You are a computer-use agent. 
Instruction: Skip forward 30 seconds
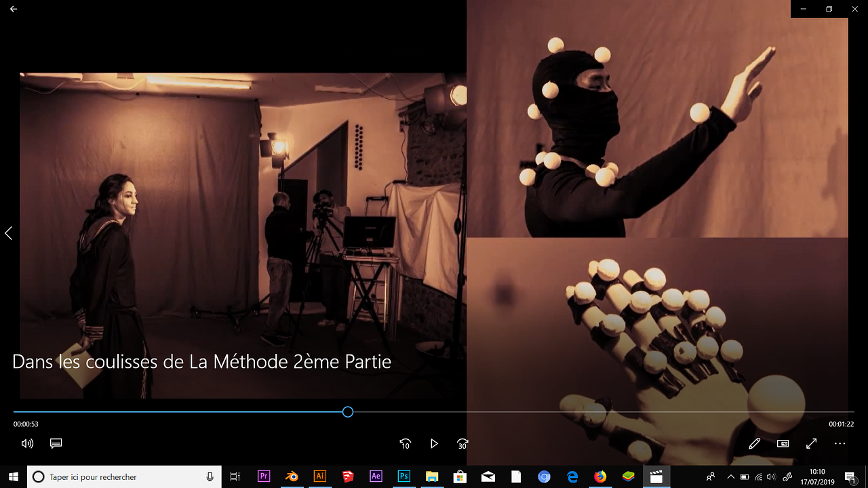click(x=462, y=443)
